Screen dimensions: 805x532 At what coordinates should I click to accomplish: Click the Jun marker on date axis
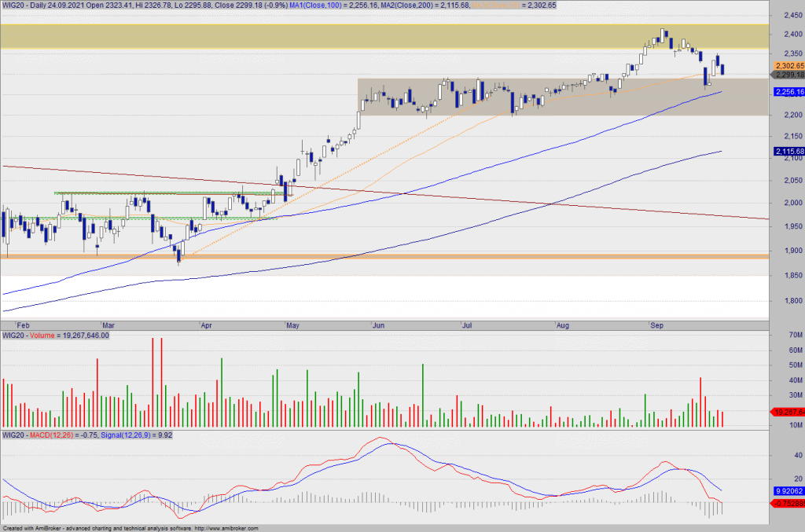point(379,324)
